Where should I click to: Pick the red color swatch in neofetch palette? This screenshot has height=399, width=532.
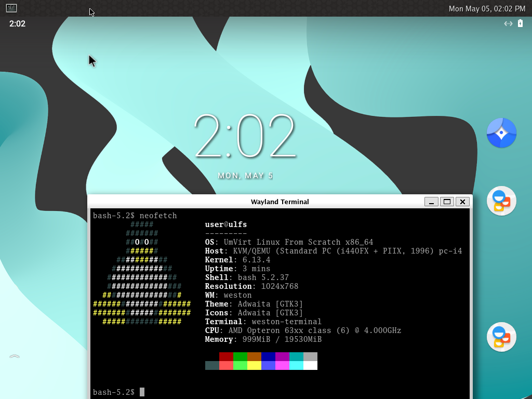227,361
